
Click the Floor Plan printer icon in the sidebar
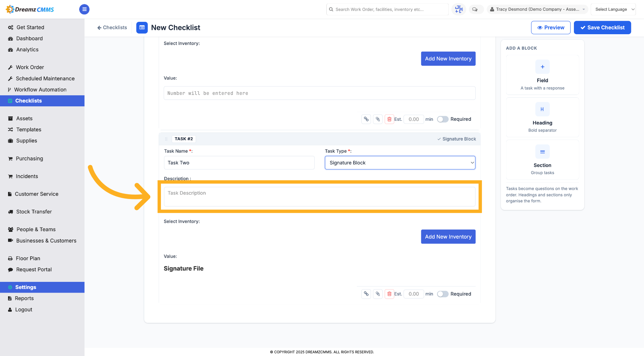pyautogui.click(x=10, y=258)
